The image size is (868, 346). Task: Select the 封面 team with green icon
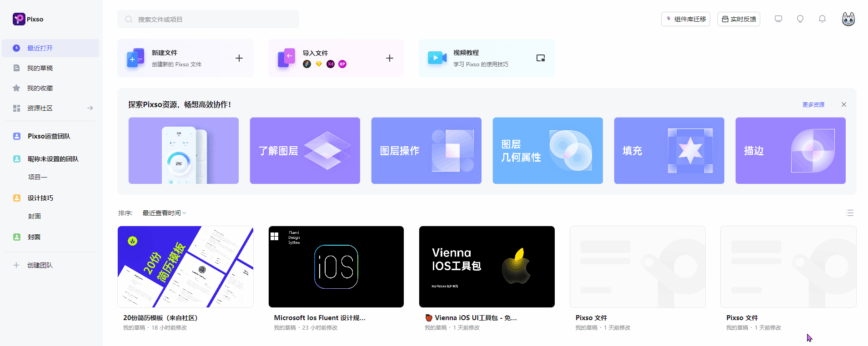[34, 237]
